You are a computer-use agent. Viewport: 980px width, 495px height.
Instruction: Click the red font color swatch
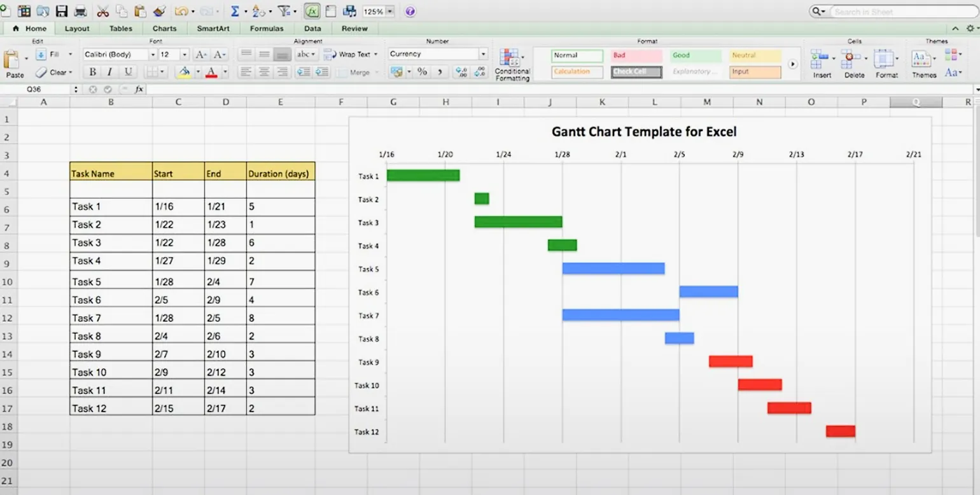coord(212,72)
